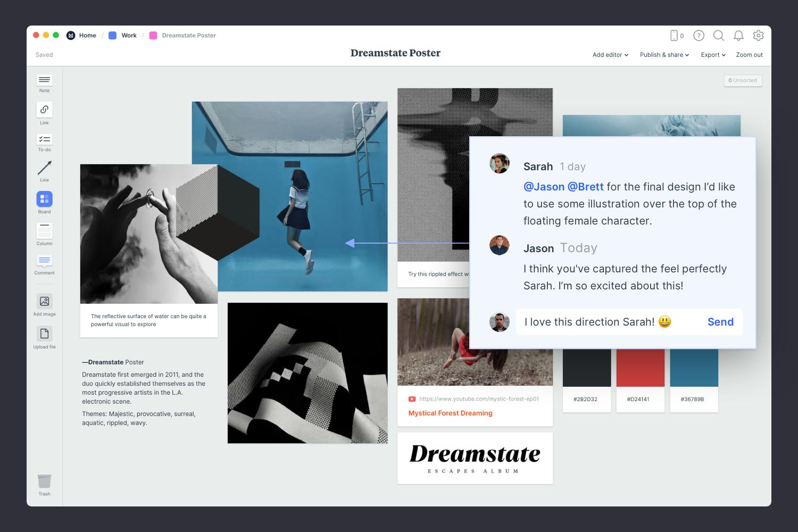Open the 0 Unsorted panel button

[743, 80]
